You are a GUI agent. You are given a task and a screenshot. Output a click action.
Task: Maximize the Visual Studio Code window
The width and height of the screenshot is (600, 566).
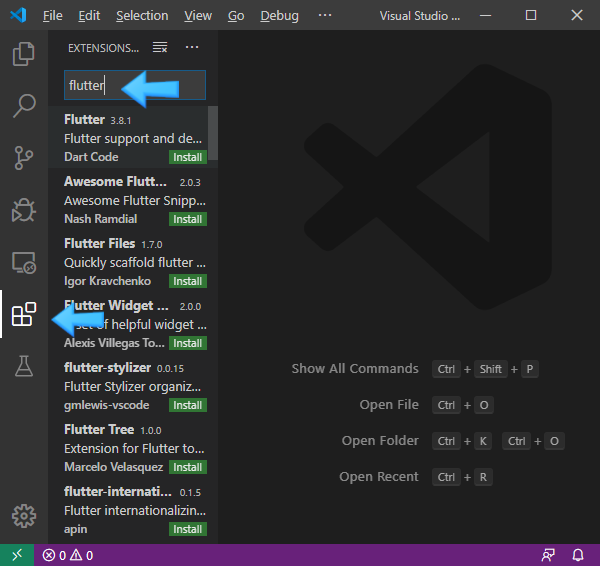click(531, 15)
